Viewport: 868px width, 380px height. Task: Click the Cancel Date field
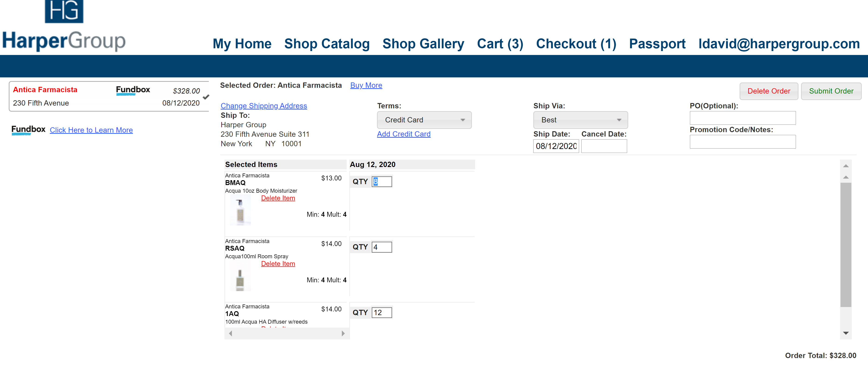604,146
